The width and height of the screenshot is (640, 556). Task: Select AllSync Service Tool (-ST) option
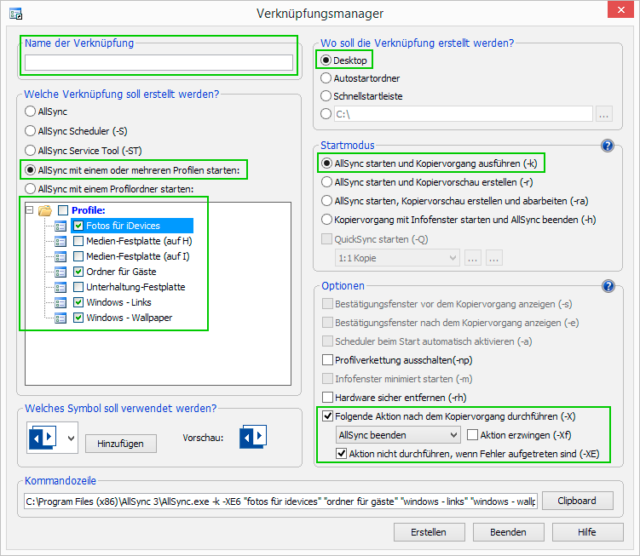(30, 150)
